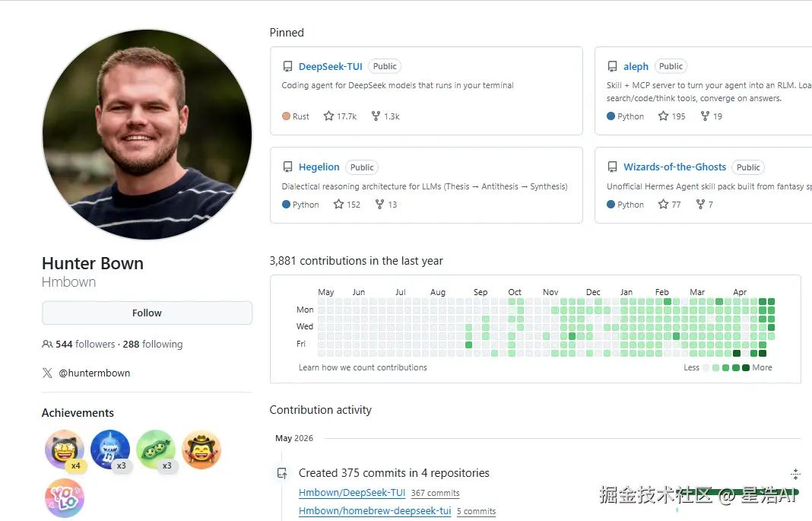Click the Pinned section heading

click(x=287, y=33)
